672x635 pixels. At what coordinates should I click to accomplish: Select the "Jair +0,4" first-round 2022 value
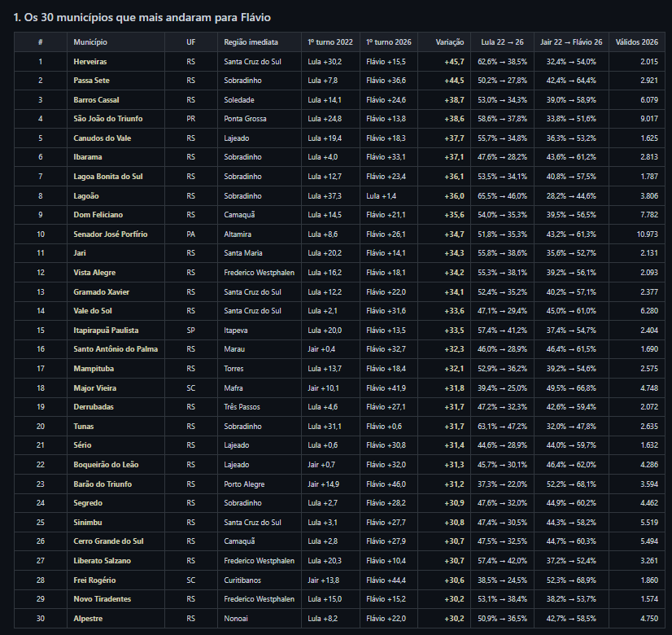click(321, 349)
